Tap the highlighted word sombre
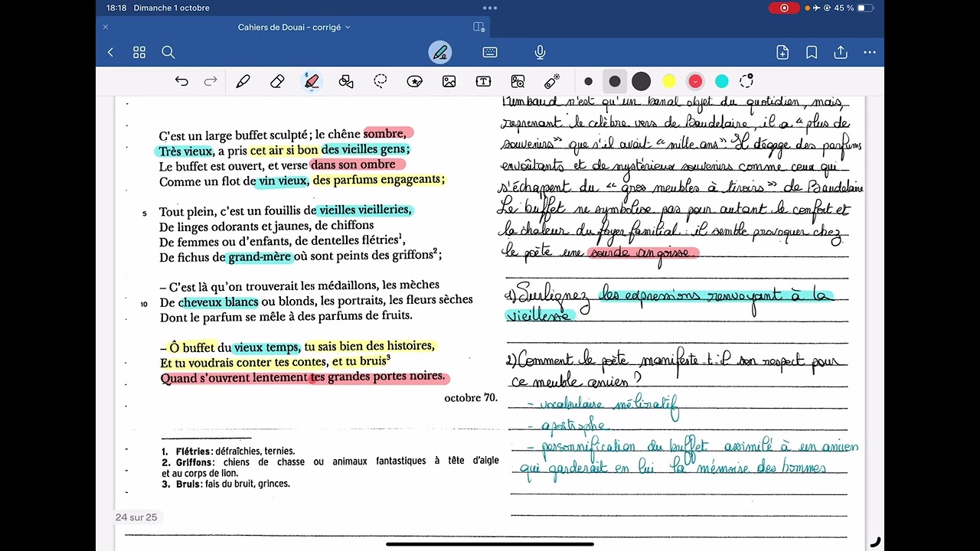Image resolution: width=980 pixels, height=551 pixels. click(x=385, y=134)
